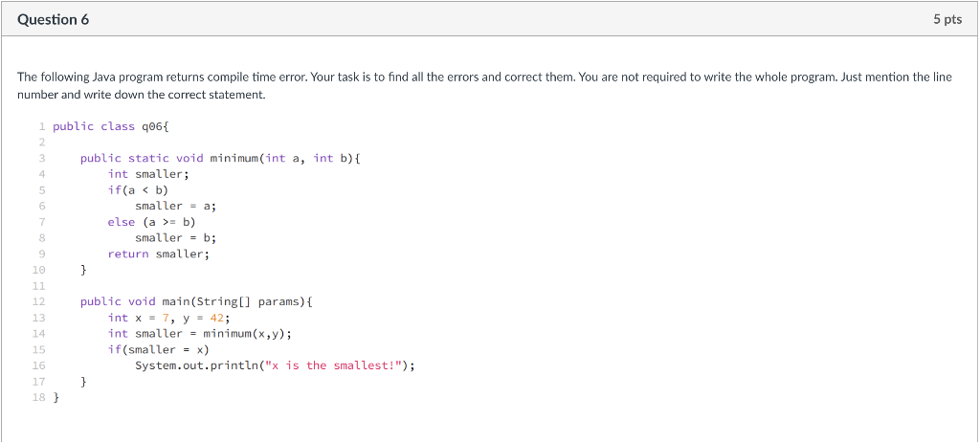Click the "5 pts" score label
980x442 pixels.
pos(947,20)
